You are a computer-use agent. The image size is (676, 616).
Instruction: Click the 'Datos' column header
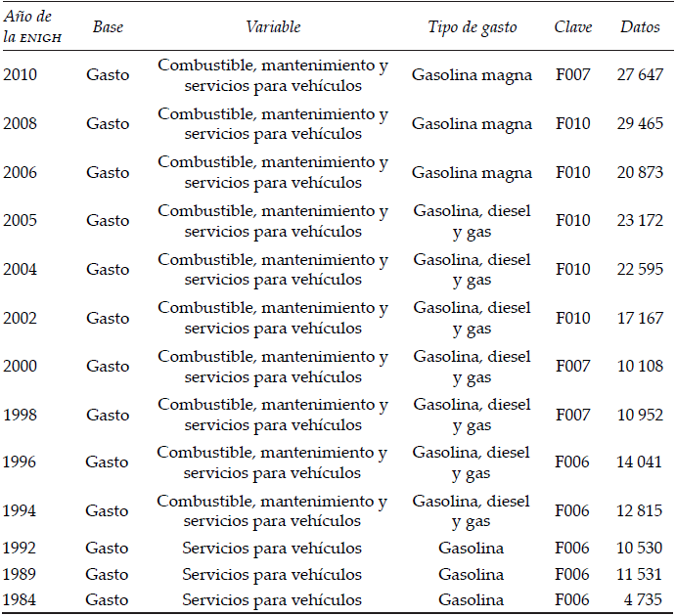pyautogui.click(x=640, y=27)
